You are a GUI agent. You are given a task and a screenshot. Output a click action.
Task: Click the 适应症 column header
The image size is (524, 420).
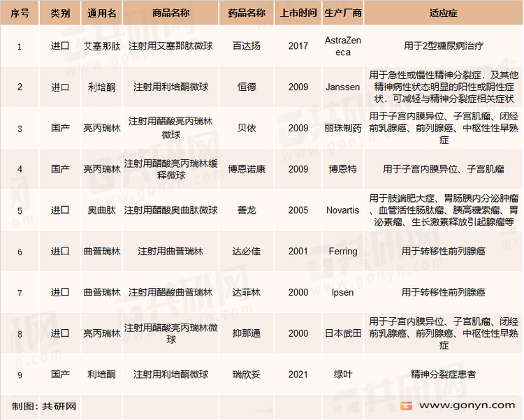[x=444, y=13]
